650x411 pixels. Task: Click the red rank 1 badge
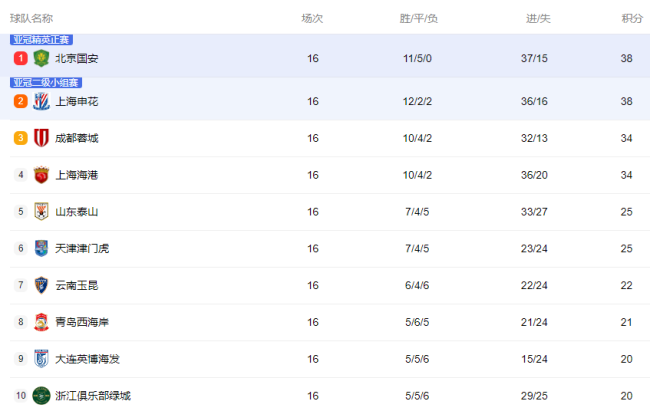click(21, 58)
